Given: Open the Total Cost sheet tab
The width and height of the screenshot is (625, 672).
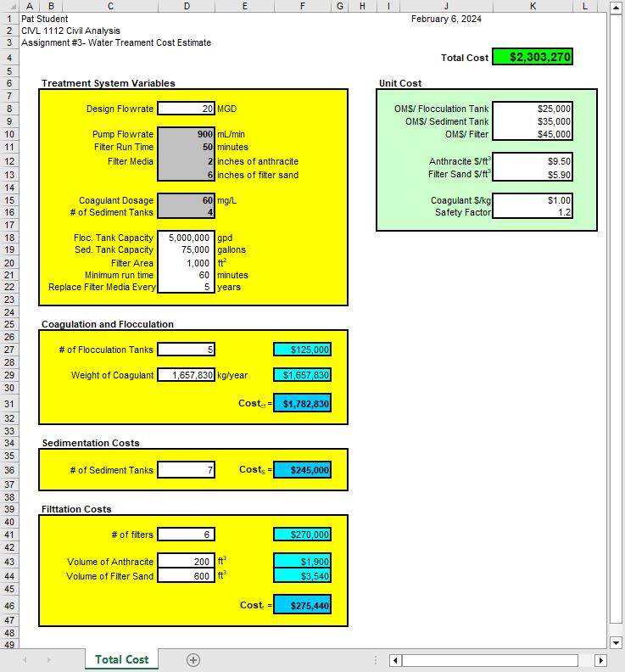Looking at the screenshot, I should click(121, 659).
